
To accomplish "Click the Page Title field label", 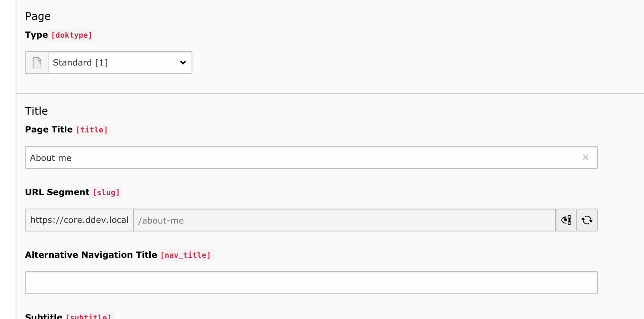I will pos(49,130).
